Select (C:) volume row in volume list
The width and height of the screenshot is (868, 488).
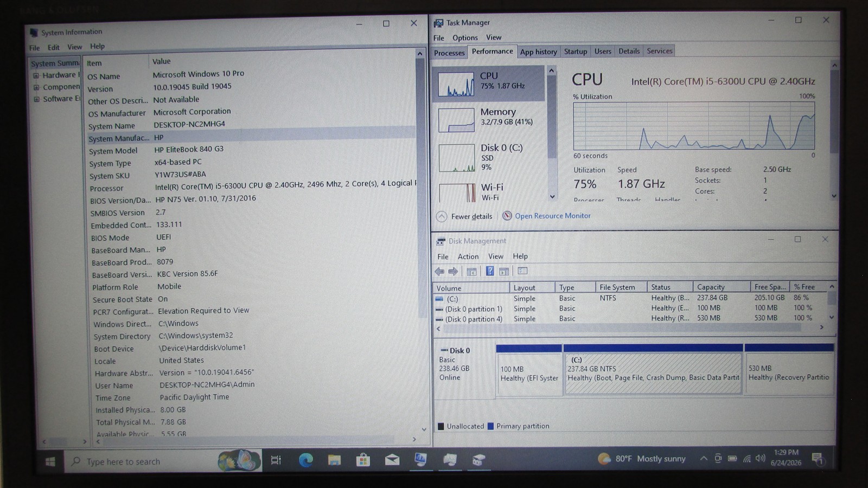click(631, 298)
